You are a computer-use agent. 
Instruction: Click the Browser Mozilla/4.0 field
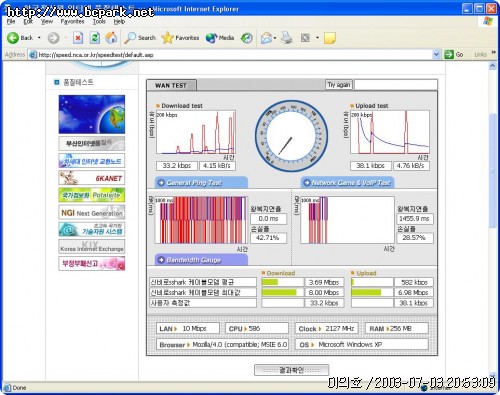[x=222, y=344]
